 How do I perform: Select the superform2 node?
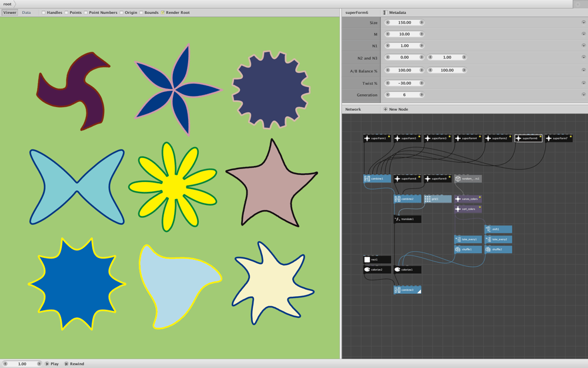(x=499, y=138)
